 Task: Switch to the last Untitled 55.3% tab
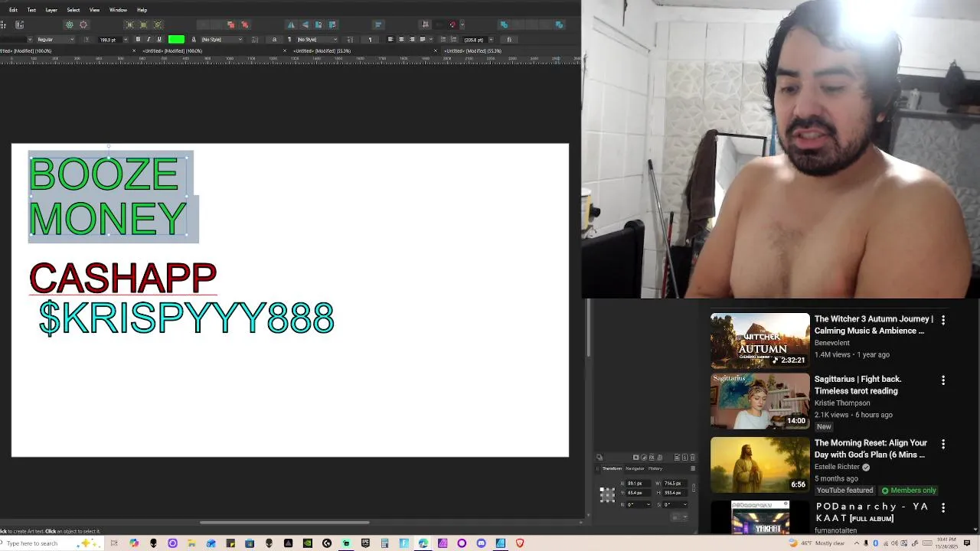coord(472,51)
